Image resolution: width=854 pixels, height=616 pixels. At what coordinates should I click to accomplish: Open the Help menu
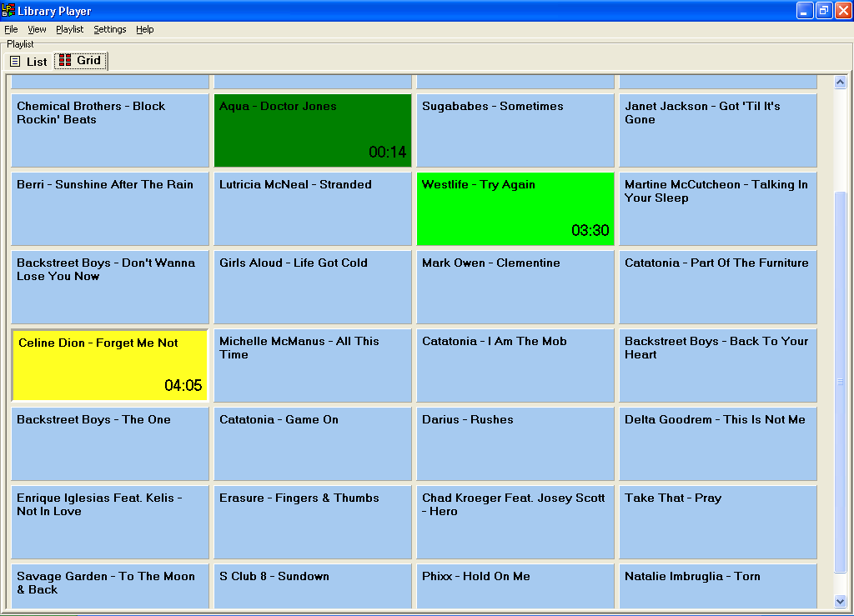(145, 29)
